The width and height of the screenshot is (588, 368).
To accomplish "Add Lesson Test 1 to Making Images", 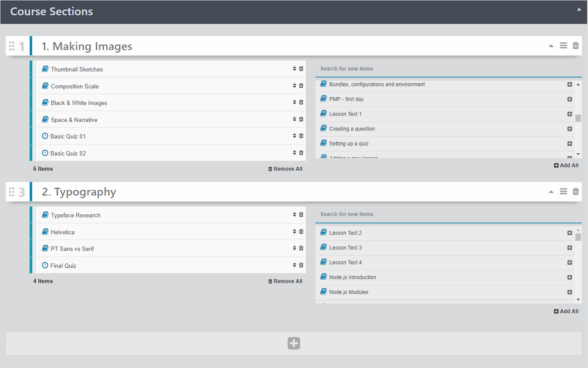I will pos(570,114).
